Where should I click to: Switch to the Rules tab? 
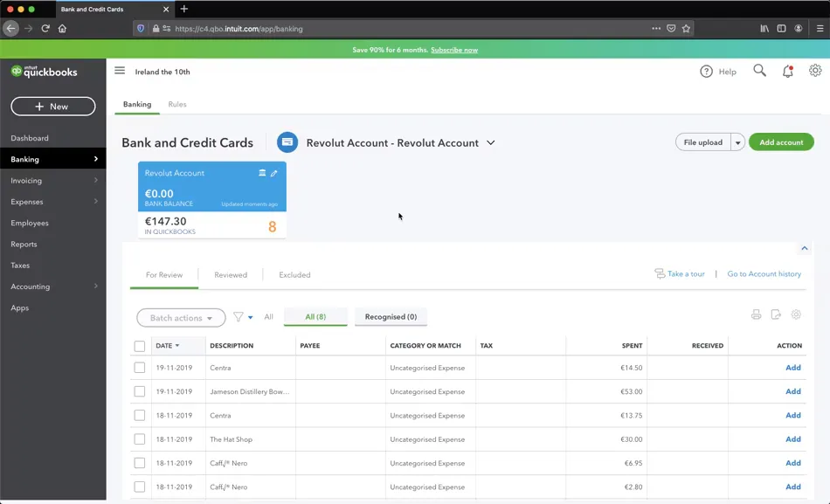177,104
